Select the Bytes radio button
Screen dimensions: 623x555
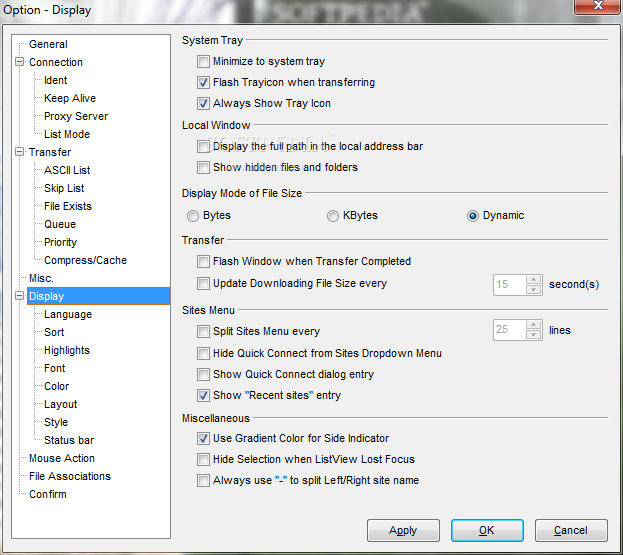(x=193, y=216)
